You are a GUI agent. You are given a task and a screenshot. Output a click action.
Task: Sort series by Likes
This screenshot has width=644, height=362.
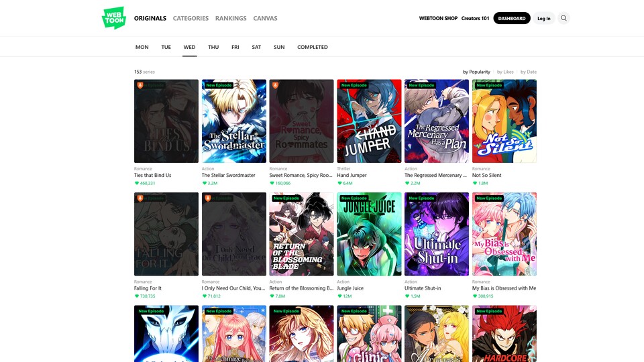[505, 72]
